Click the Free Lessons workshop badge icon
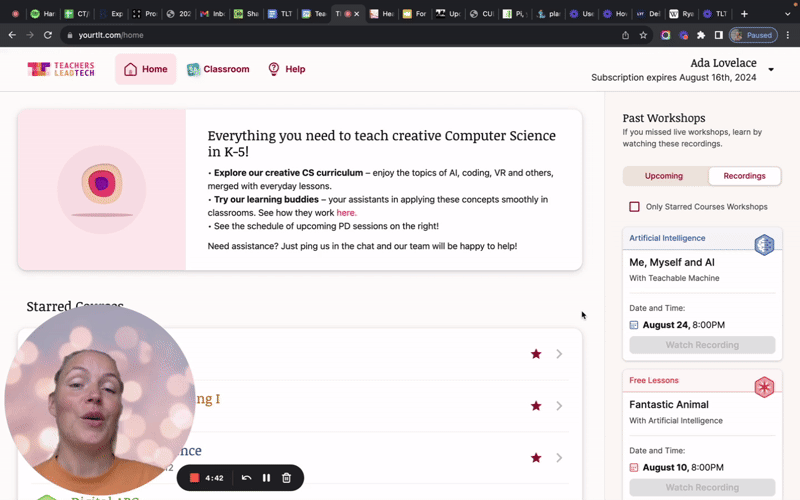Image resolution: width=800 pixels, height=500 pixels. point(764,387)
